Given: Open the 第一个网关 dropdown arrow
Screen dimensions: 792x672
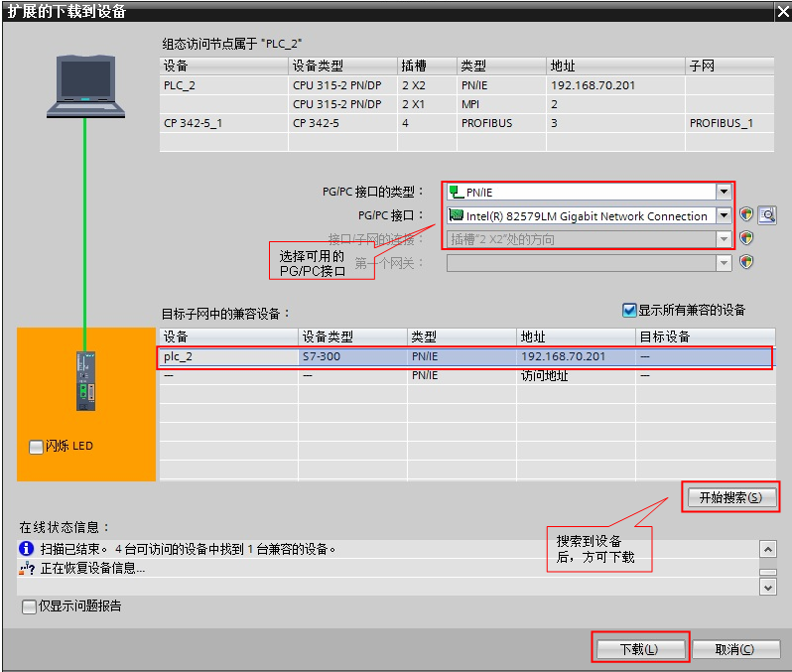Looking at the screenshot, I should pos(724,263).
